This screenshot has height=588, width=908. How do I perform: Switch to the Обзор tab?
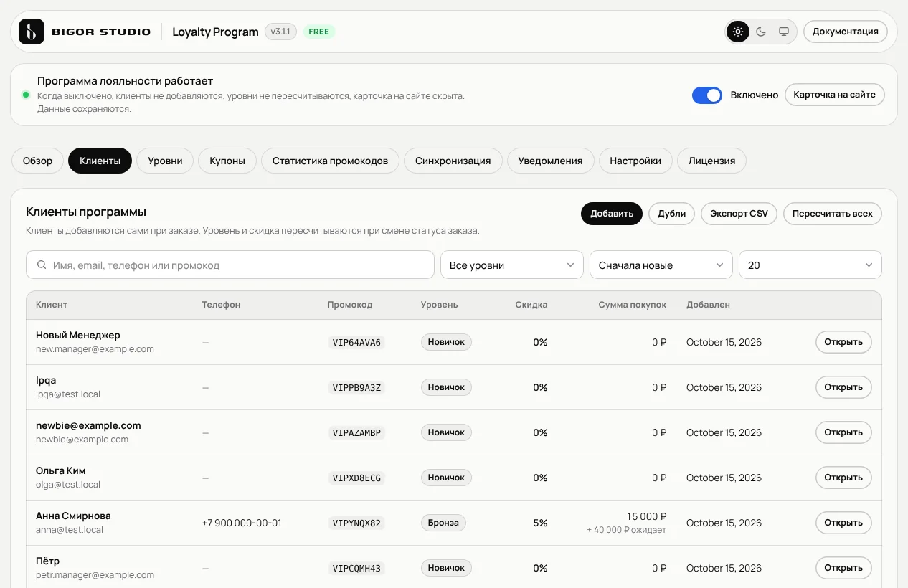tap(37, 161)
